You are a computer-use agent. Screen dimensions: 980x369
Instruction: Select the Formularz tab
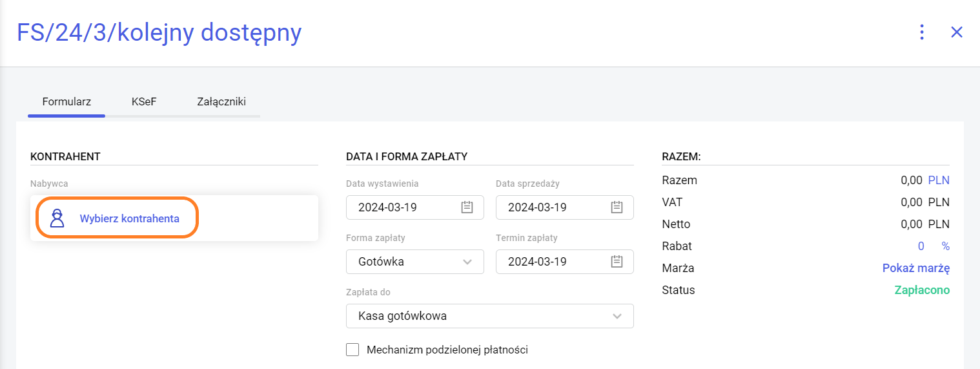(x=66, y=101)
